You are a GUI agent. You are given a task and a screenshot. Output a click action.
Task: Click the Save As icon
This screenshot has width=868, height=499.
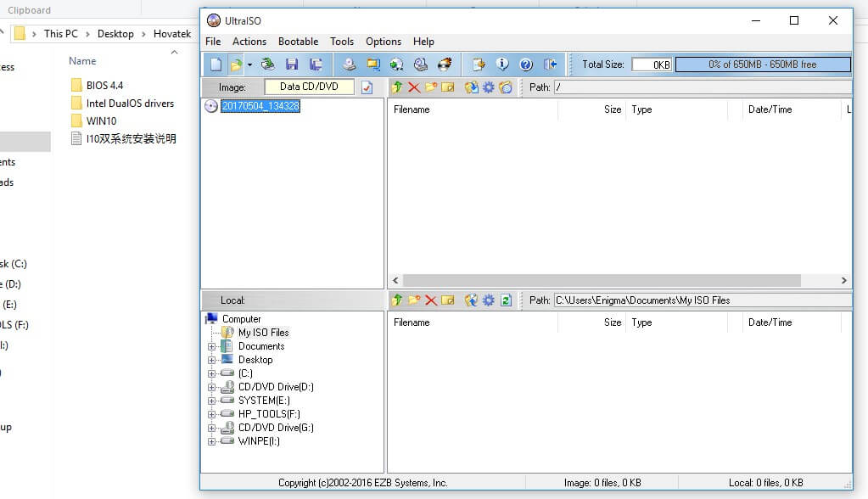[316, 64]
